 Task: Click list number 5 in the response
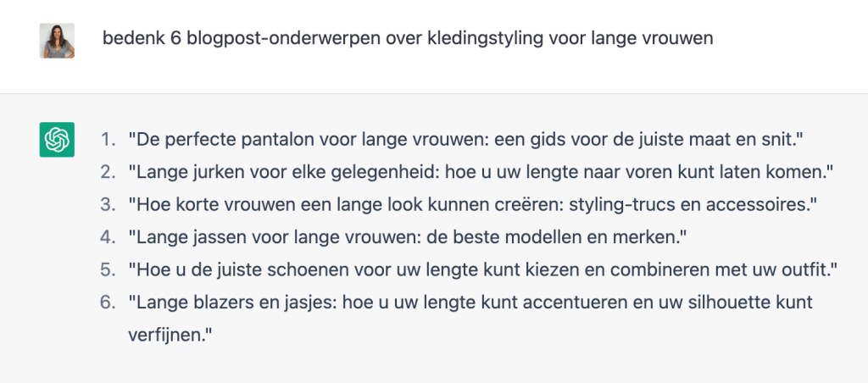[x=106, y=270]
